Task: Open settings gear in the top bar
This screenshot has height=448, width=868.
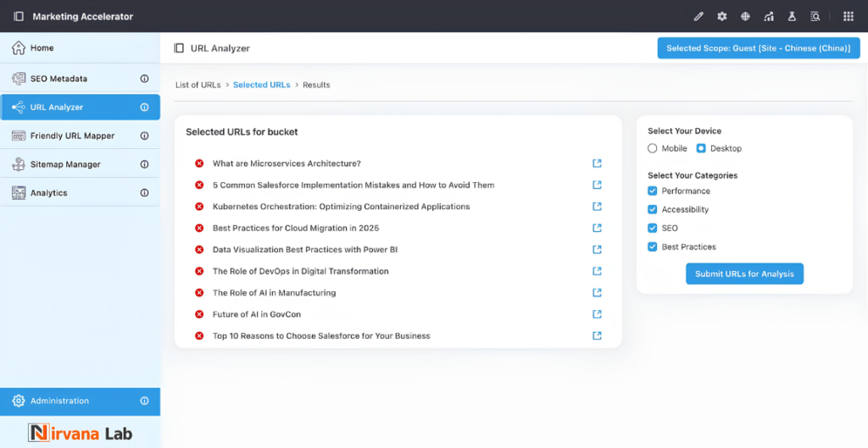Action: 722,17
